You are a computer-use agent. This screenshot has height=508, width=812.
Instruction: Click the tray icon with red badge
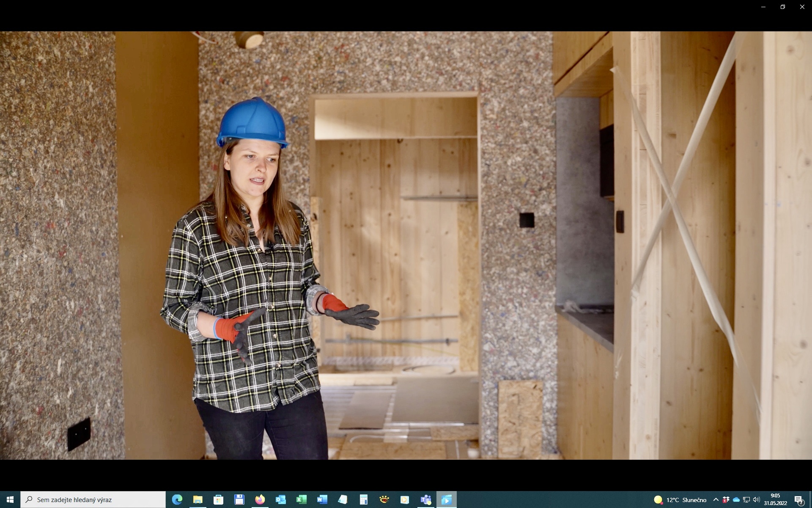point(726,500)
